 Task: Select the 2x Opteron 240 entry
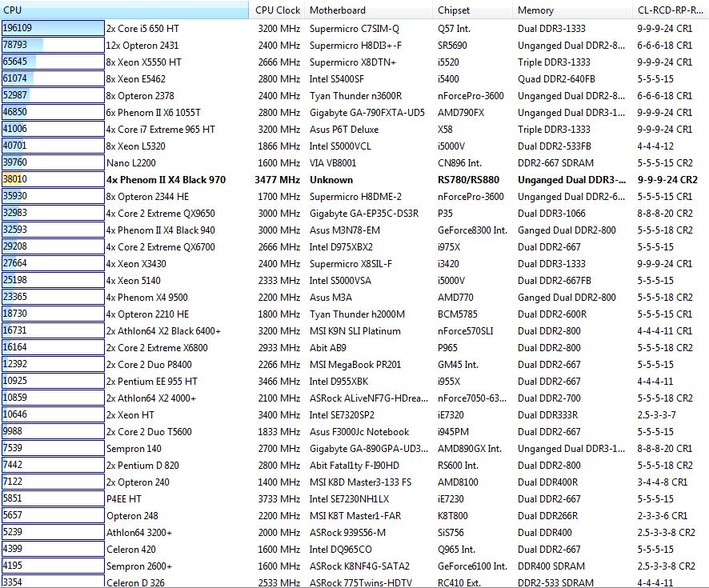138,482
